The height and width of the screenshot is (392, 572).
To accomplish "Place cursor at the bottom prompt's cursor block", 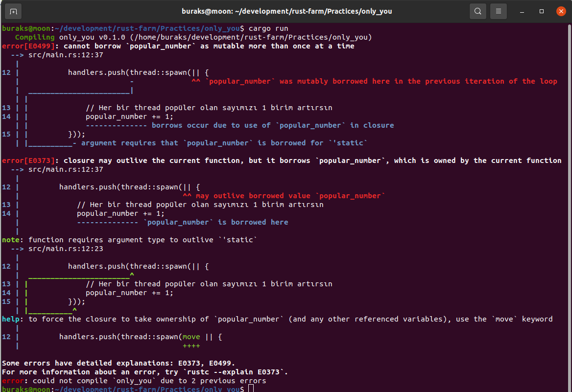I will [x=251, y=389].
